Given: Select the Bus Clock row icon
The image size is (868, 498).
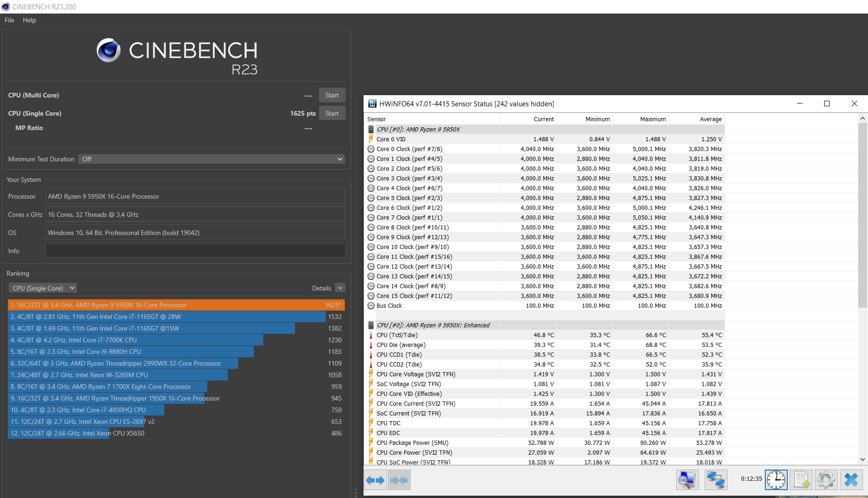Looking at the screenshot, I should pos(371,305).
